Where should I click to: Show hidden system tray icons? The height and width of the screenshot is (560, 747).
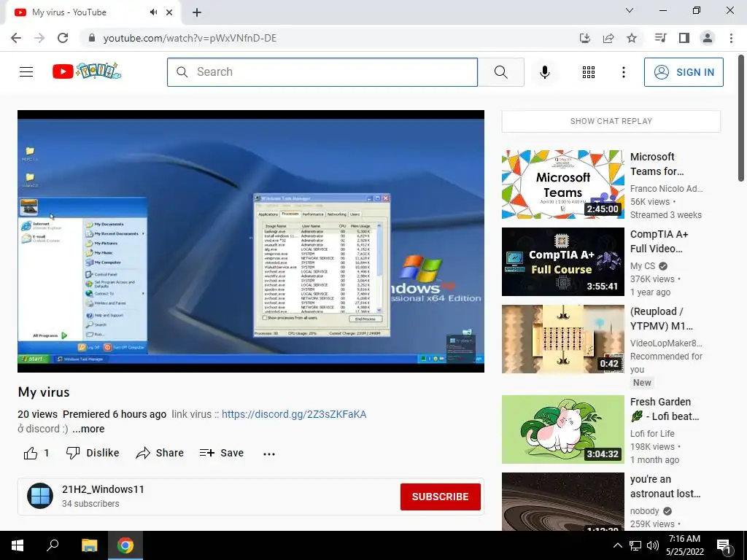(x=617, y=545)
